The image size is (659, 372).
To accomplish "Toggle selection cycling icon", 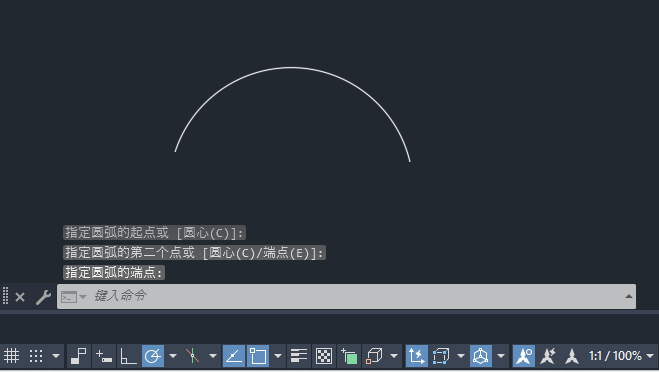I will point(349,356).
